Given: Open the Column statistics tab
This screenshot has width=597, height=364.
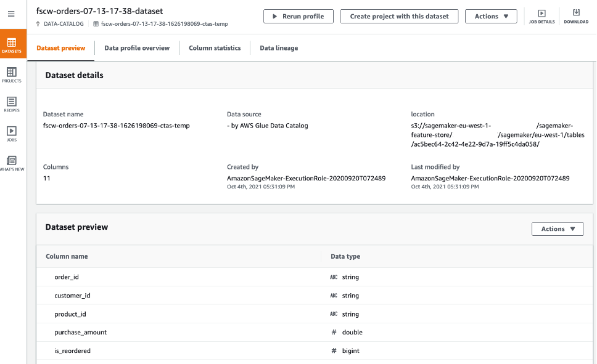Looking at the screenshot, I should tap(215, 48).
